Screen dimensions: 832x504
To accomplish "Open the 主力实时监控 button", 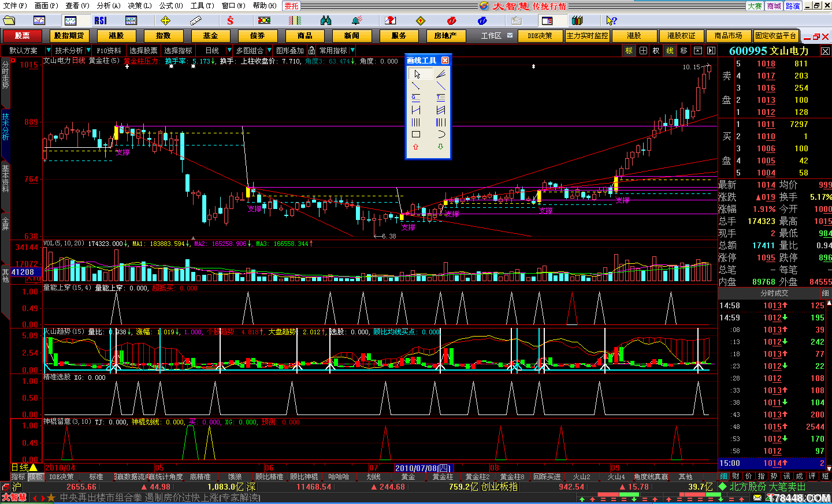I will coord(587,36).
